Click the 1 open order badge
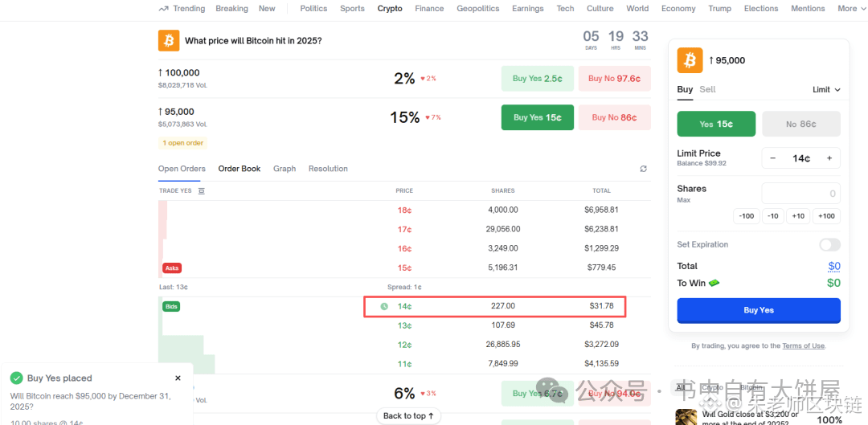The image size is (868, 425). (x=182, y=143)
